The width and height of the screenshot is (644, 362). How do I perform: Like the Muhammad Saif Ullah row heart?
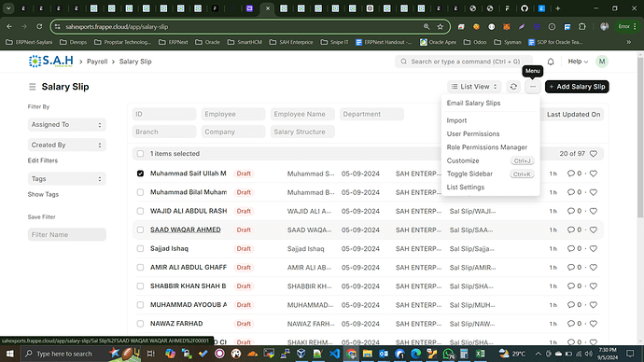[x=594, y=174]
